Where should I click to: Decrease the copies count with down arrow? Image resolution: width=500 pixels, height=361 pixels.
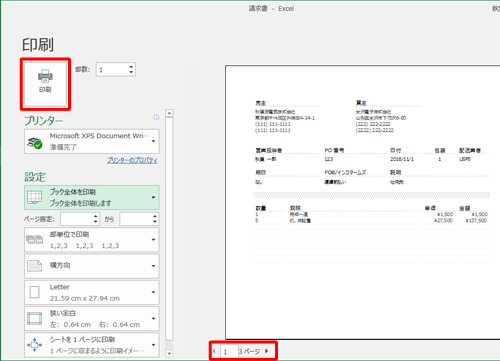coord(131,73)
